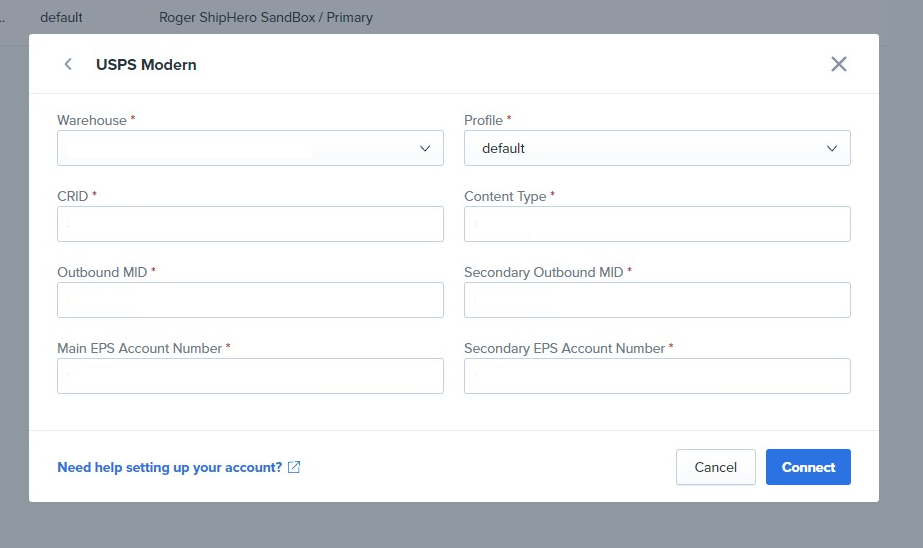
Task: Click the default text in the background row
Action: pos(61,18)
